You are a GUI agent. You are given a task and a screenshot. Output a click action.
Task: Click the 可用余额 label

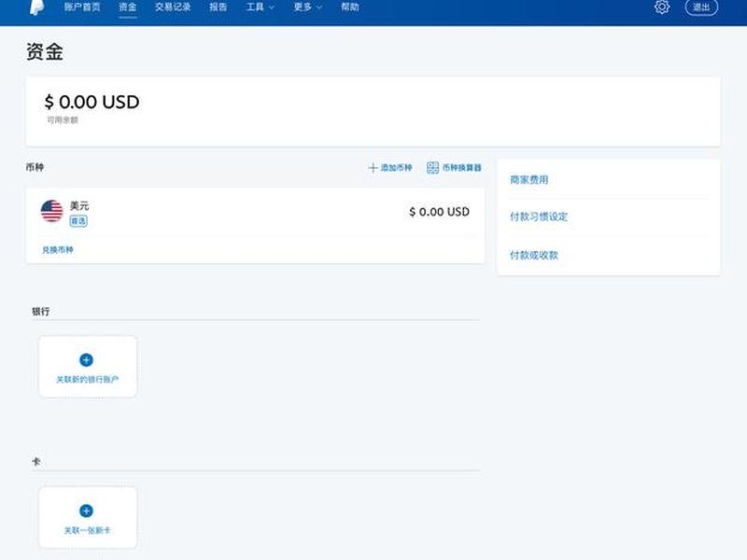coord(63,120)
